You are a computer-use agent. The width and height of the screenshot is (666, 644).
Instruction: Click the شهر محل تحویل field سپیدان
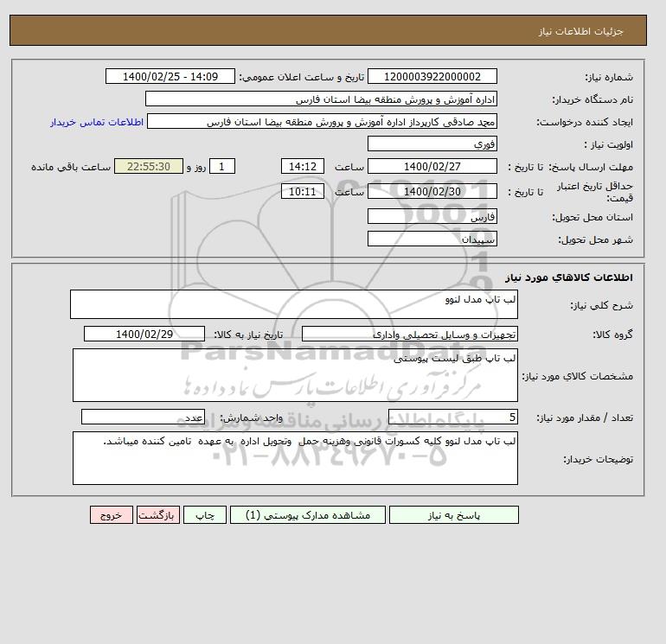pos(432,239)
